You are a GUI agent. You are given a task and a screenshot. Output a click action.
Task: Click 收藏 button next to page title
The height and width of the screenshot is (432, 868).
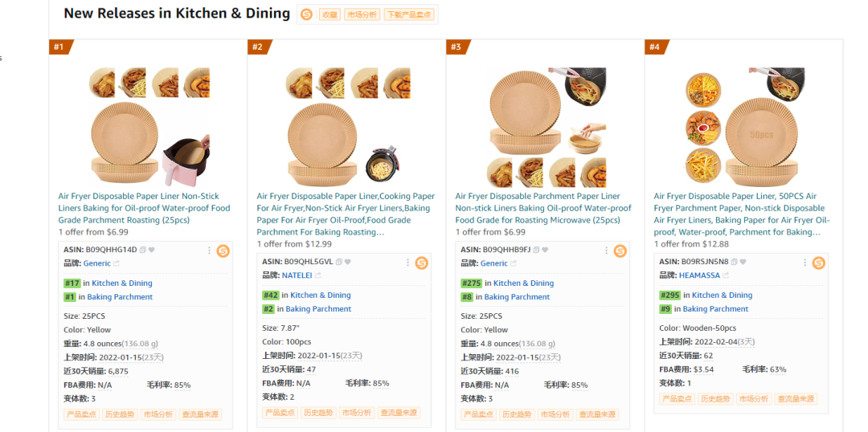[330, 14]
